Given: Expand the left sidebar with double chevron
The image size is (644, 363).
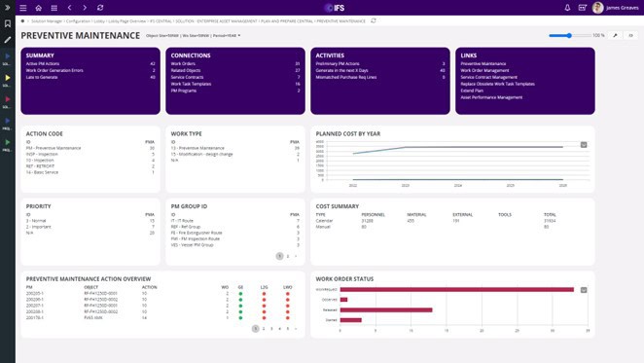Looking at the screenshot, I should pos(8,8).
